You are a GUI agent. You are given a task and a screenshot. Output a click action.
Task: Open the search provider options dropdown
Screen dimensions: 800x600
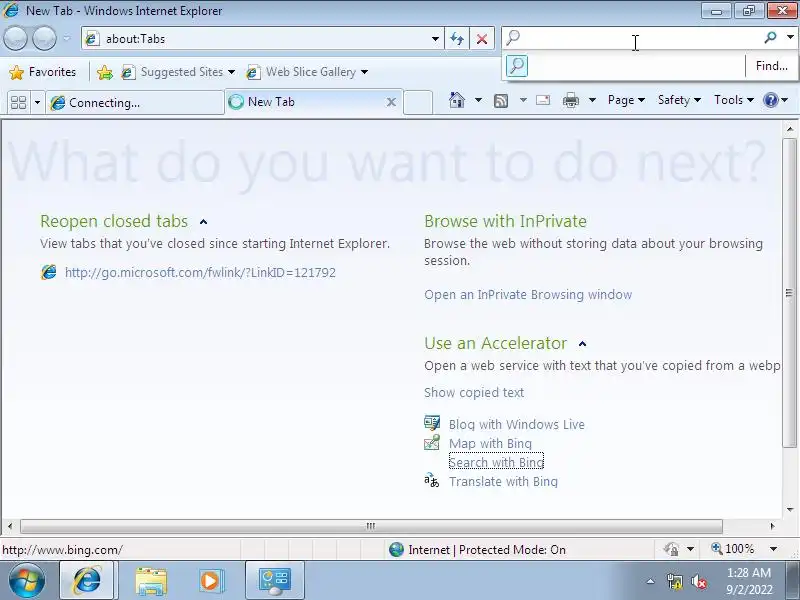point(790,37)
